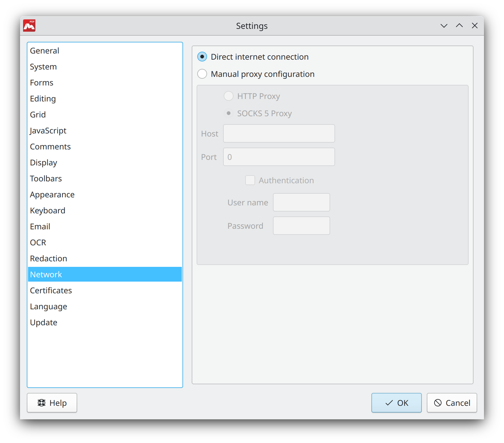Switch to the Toolbars settings page

point(105,178)
